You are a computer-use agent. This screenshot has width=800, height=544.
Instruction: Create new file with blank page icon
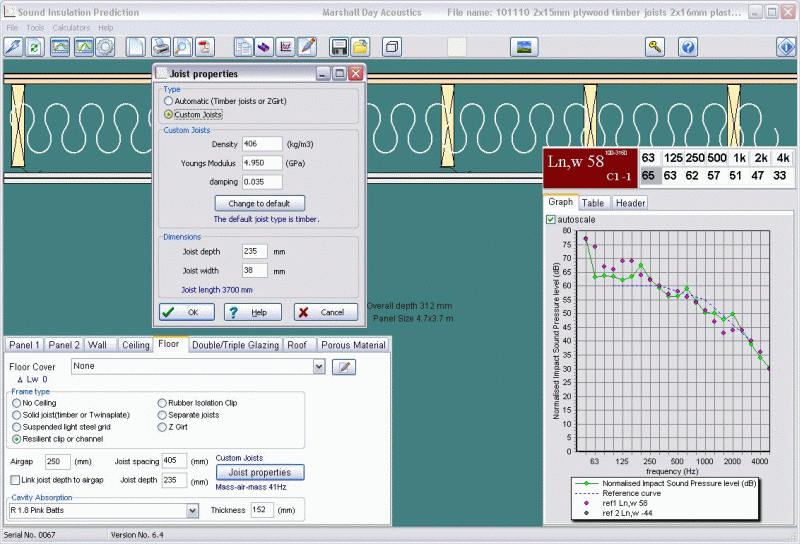[x=136, y=47]
